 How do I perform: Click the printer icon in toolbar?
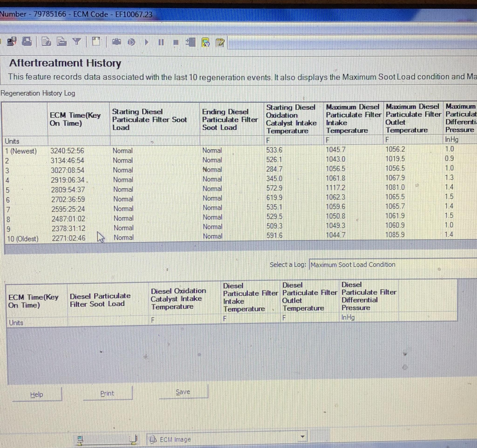(x=27, y=42)
